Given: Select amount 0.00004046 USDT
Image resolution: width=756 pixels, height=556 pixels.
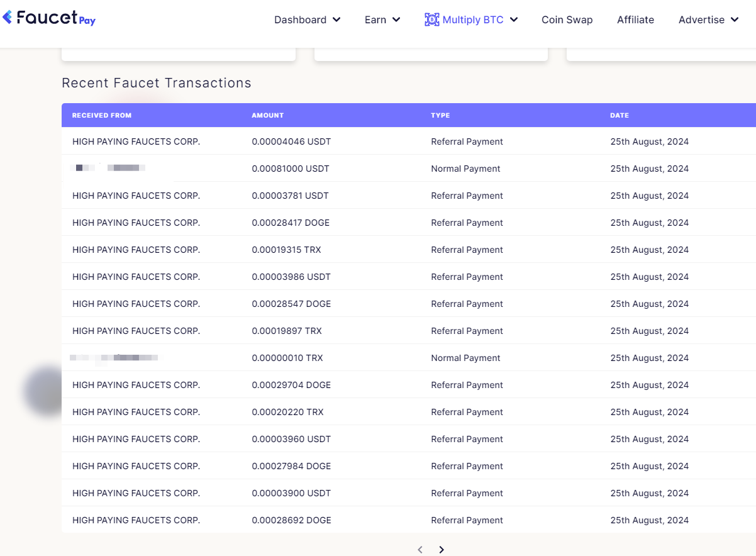Looking at the screenshot, I should (291, 142).
